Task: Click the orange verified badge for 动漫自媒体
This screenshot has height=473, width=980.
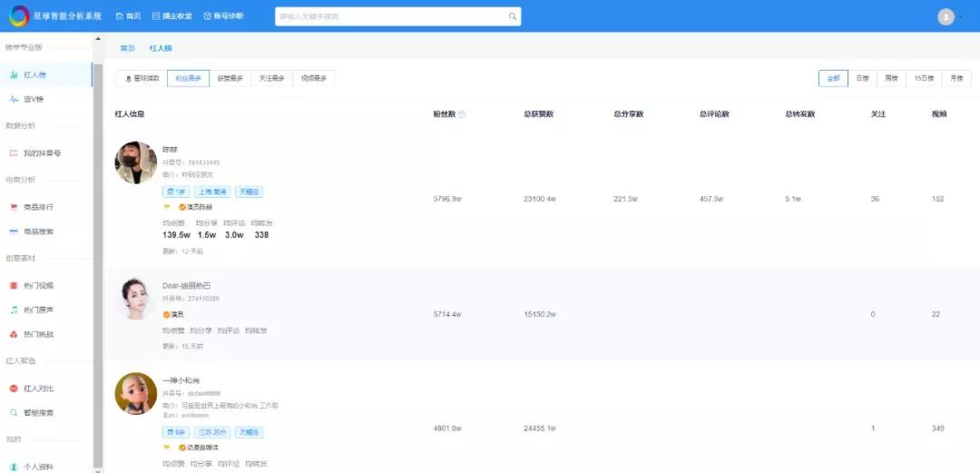Action: (x=181, y=448)
